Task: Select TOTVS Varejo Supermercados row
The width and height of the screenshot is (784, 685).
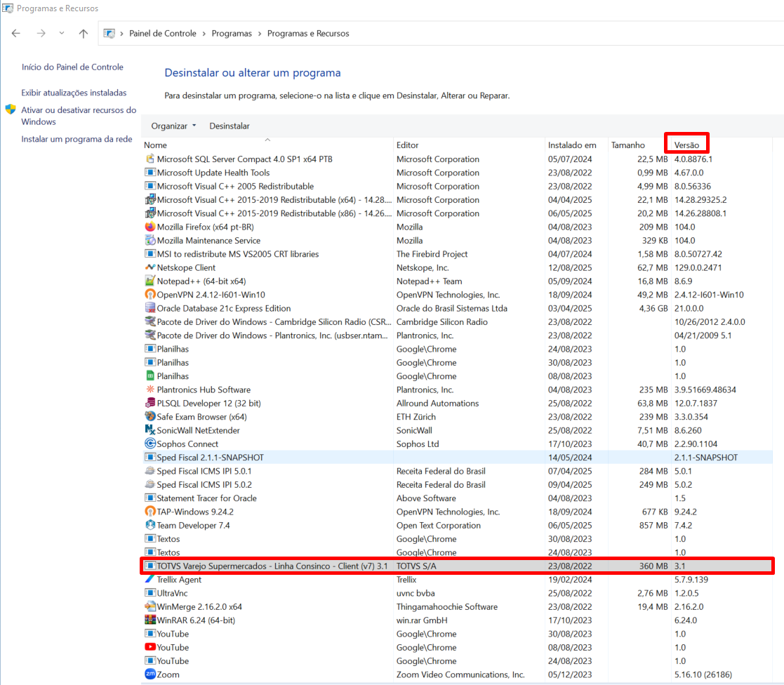Action: (x=457, y=566)
